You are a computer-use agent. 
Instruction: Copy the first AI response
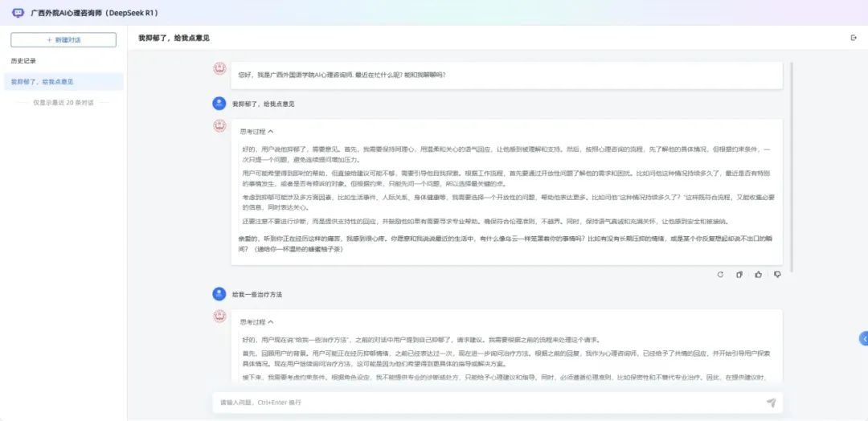739,275
